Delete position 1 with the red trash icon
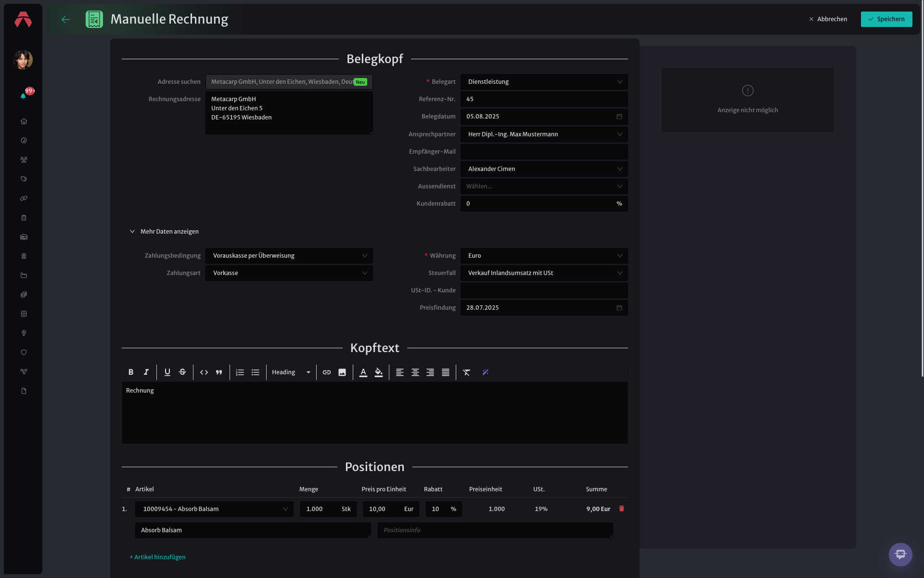Screen dimensions: 924x578 (x=621, y=509)
